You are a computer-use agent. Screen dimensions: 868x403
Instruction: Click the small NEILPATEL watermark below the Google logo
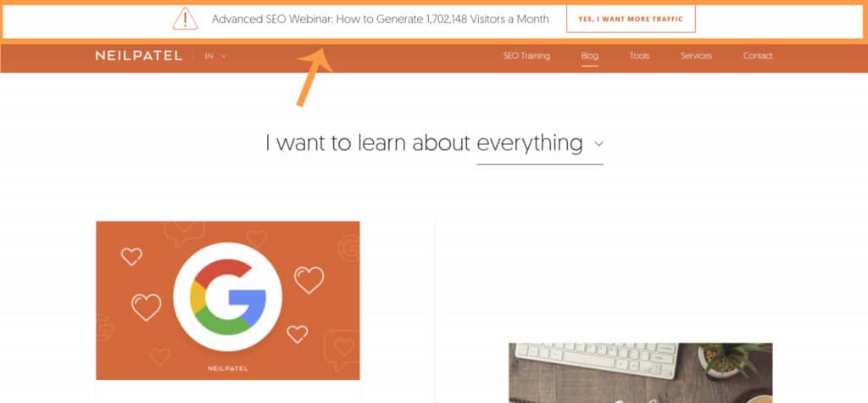[x=228, y=368]
